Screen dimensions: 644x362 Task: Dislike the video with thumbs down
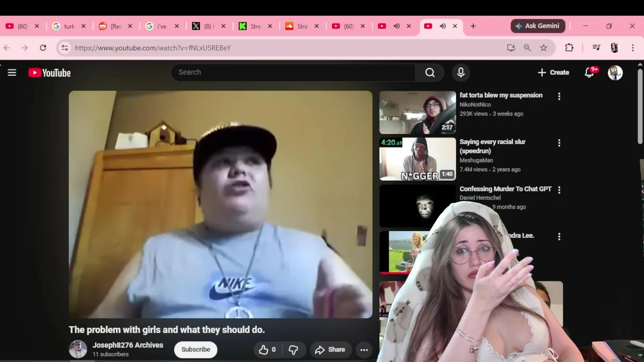coord(293,349)
